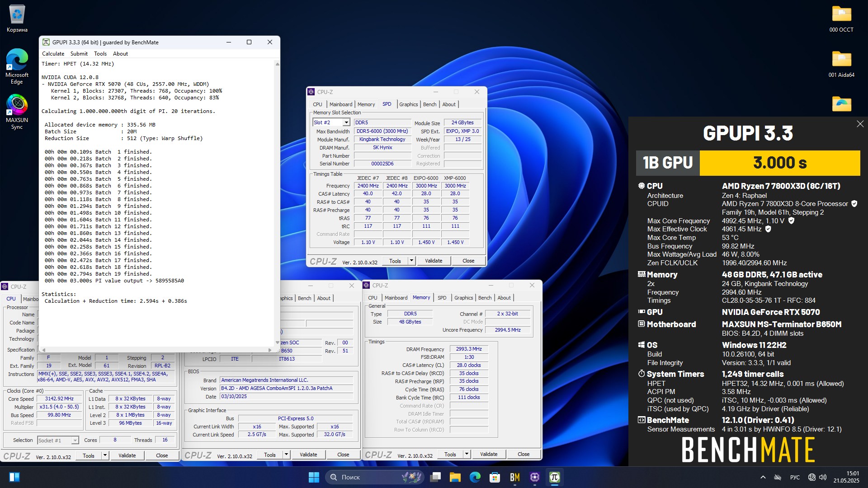The image size is (868, 488).
Task: Click the Module Manuf. value Kingbank Technology
Action: click(x=382, y=139)
